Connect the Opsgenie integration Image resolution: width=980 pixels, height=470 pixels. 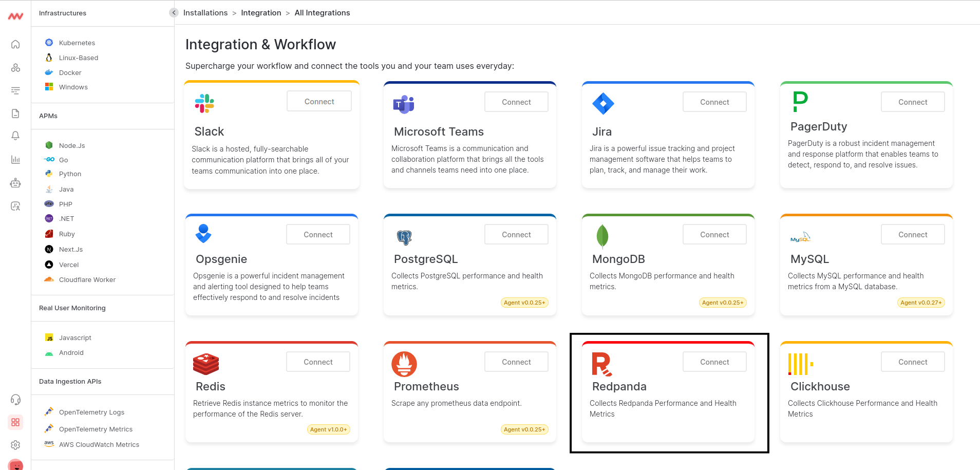[x=318, y=235]
